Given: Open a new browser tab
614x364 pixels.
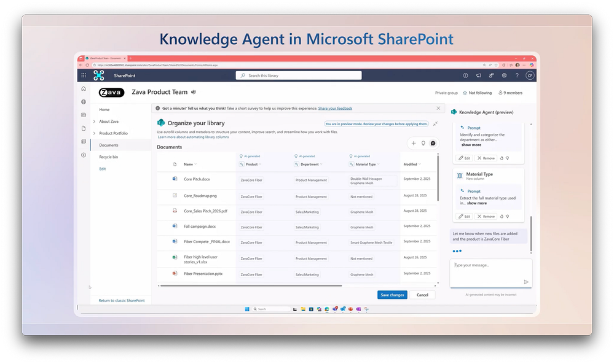Looking at the screenshot, I should click(x=131, y=58).
